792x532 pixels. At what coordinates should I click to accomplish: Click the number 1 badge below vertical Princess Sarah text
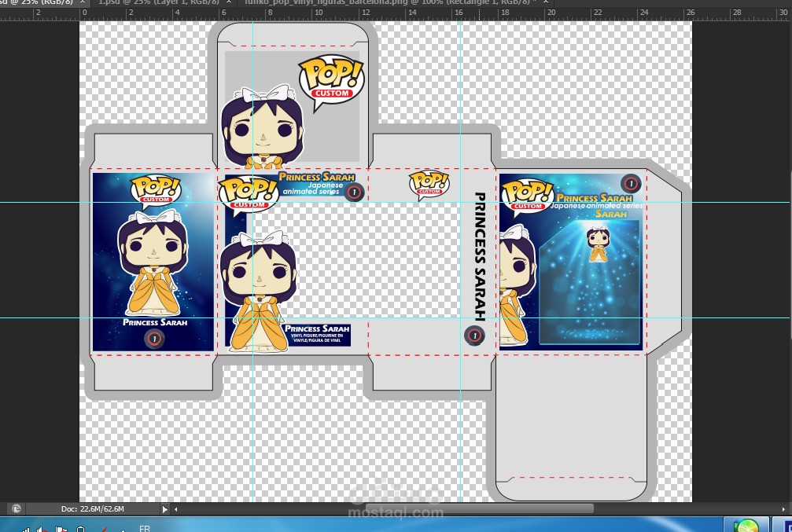(474, 335)
